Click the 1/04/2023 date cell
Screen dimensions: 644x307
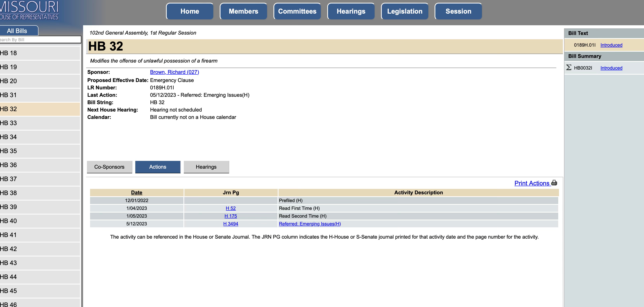(136, 208)
